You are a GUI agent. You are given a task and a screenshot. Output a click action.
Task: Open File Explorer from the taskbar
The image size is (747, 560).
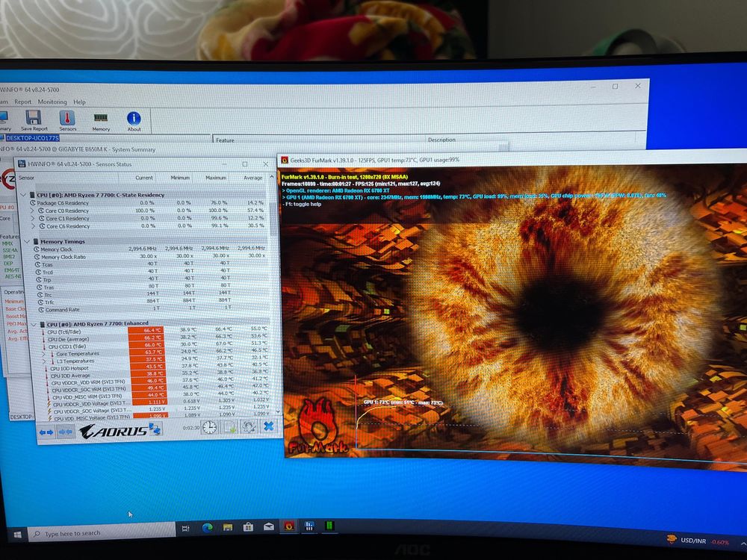click(228, 527)
